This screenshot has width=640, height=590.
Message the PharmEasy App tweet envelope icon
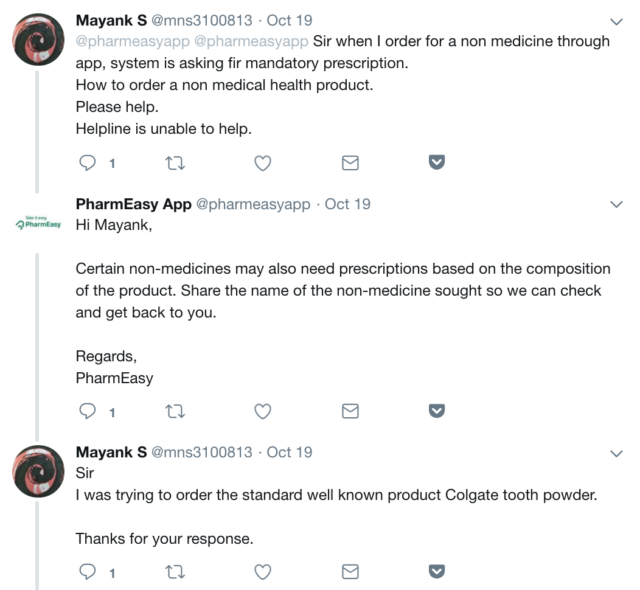click(350, 411)
